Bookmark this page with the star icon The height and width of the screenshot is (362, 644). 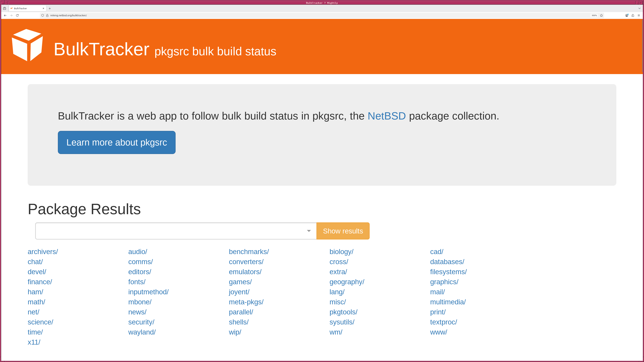click(602, 15)
